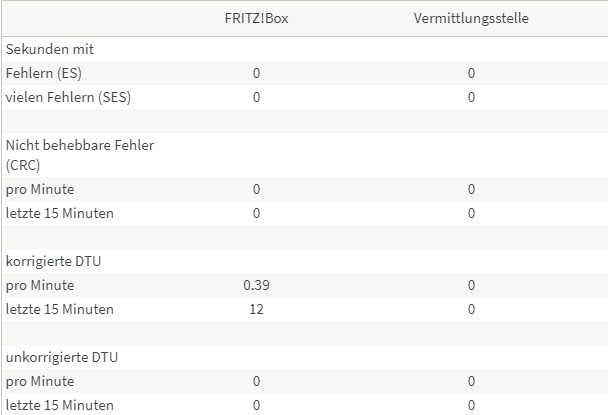
Task: Click 'pro Minute' label under korrigierte DTU
Action: click(x=40, y=285)
